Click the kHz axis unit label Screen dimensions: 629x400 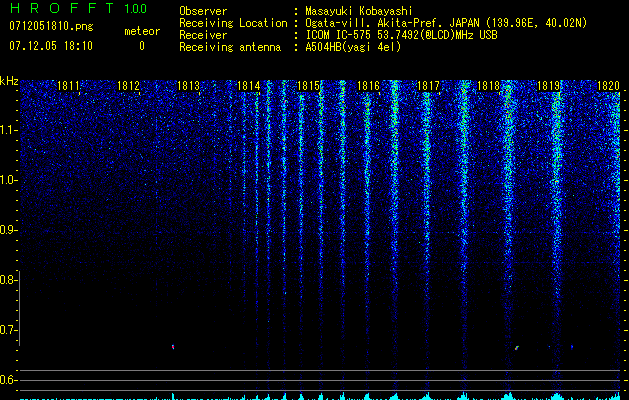[x=9, y=81]
